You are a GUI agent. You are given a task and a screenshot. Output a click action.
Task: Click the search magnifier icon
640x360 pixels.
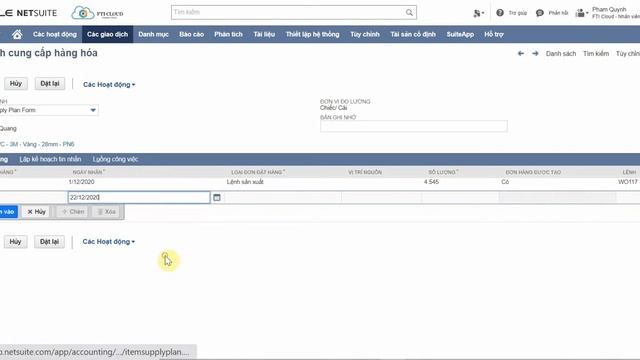click(x=409, y=13)
